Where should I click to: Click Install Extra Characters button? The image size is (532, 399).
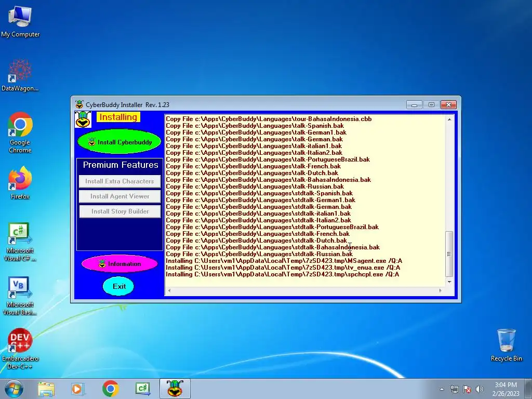(x=120, y=181)
